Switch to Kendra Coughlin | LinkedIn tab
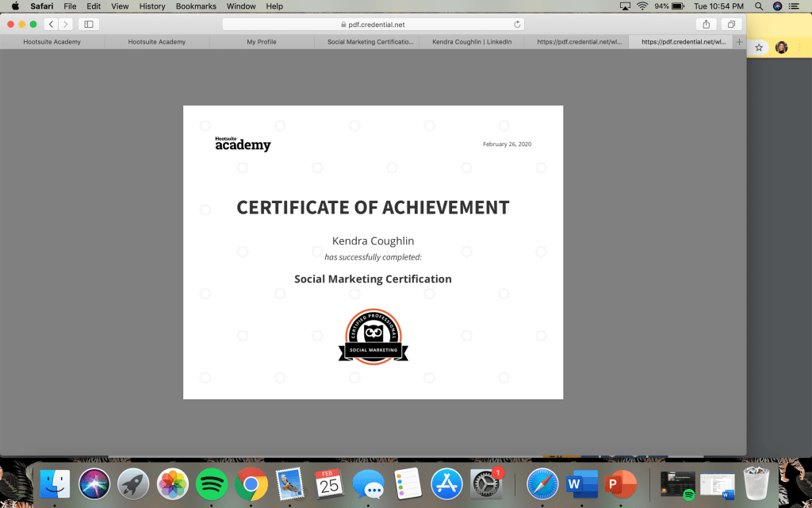The width and height of the screenshot is (812, 508). click(472, 42)
